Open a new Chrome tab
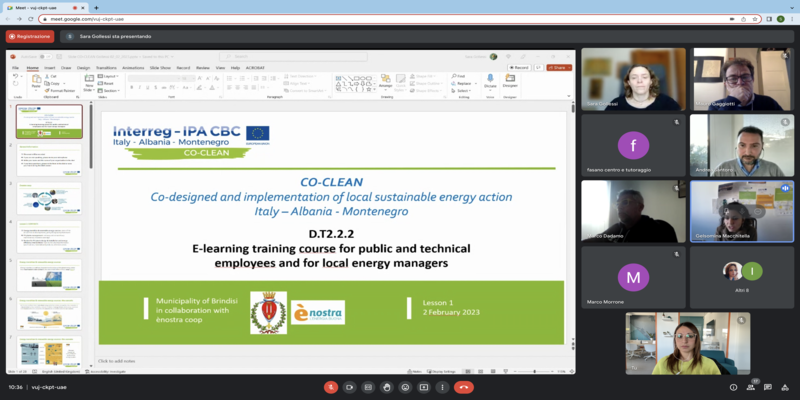Viewport: 800px width, 400px height. pyautogui.click(x=96, y=8)
